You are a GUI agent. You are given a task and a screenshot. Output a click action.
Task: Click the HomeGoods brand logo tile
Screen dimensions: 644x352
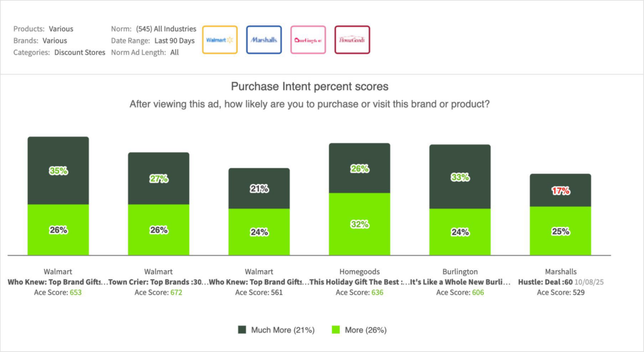point(352,40)
